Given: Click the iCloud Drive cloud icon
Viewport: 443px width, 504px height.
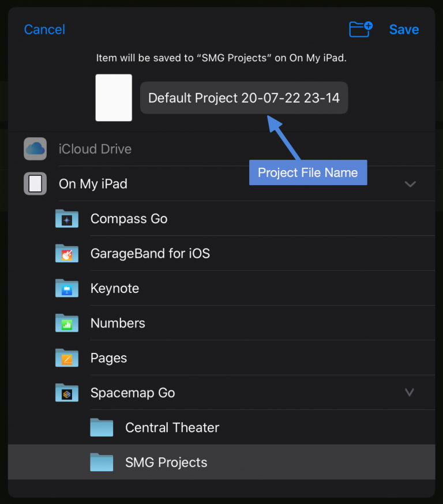Looking at the screenshot, I should [x=35, y=149].
